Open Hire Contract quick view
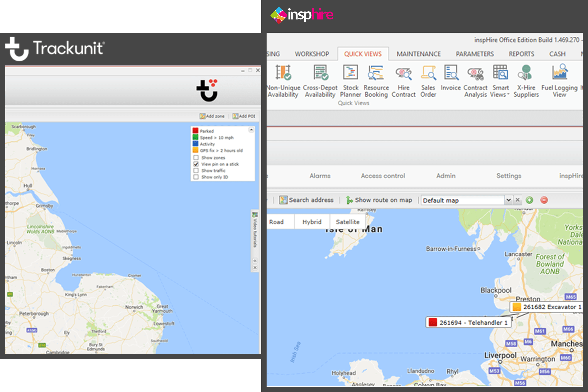 coord(404,81)
